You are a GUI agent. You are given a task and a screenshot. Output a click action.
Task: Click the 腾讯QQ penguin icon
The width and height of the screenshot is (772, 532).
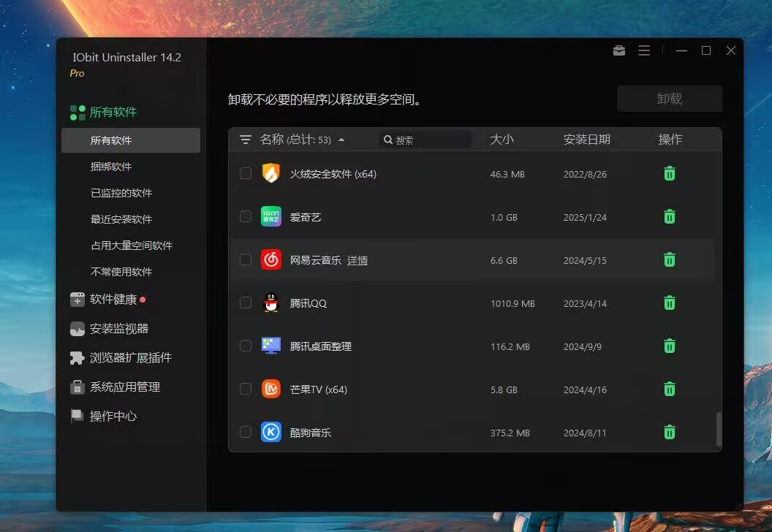(x=270, y=303)
